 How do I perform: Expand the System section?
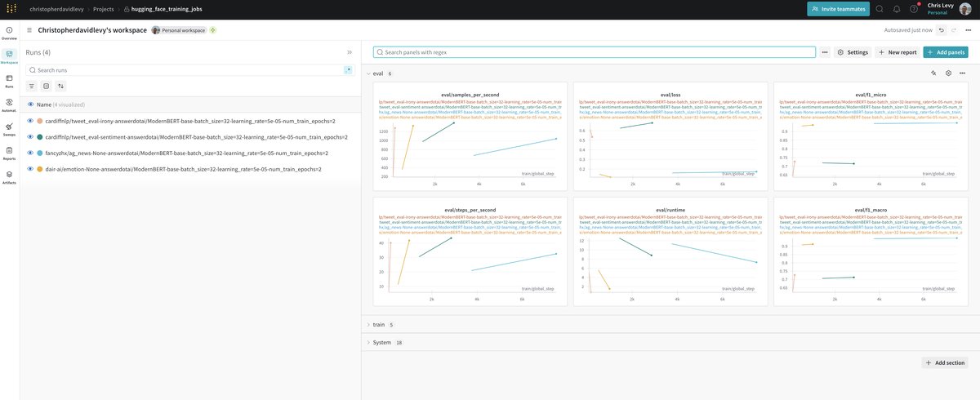(368, 342)
